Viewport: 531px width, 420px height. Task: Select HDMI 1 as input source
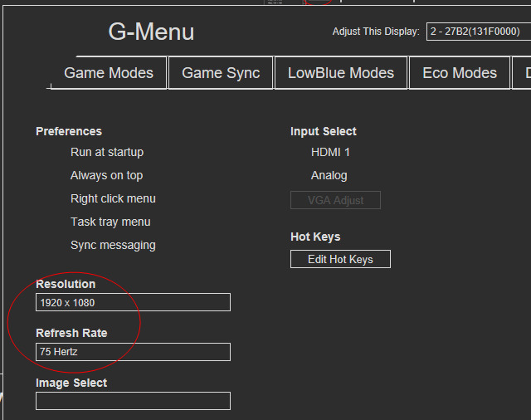[330, 152]
